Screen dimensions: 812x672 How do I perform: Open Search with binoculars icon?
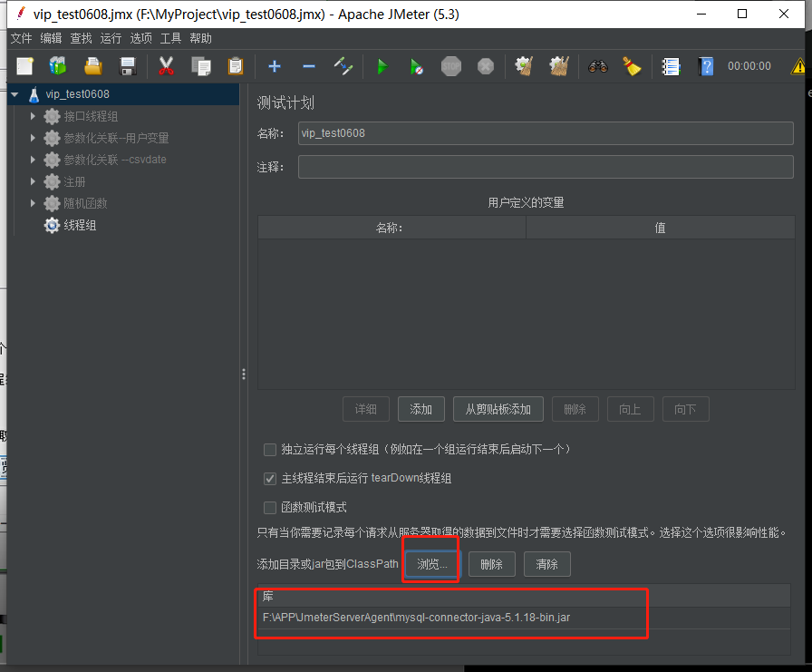[x=597, y=66]
